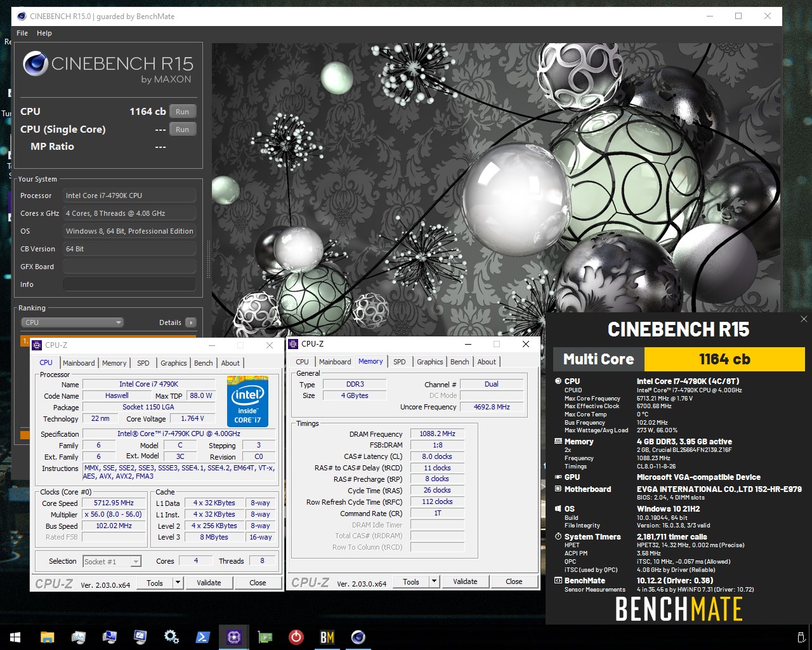
Task: Click the BenchMate Motherboard section icon
Action: 558,489
